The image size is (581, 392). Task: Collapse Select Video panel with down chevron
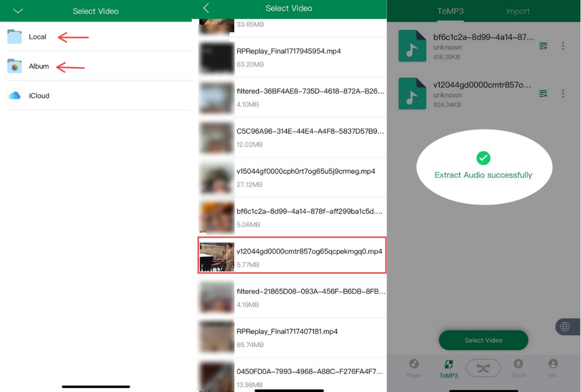[18, 11]
